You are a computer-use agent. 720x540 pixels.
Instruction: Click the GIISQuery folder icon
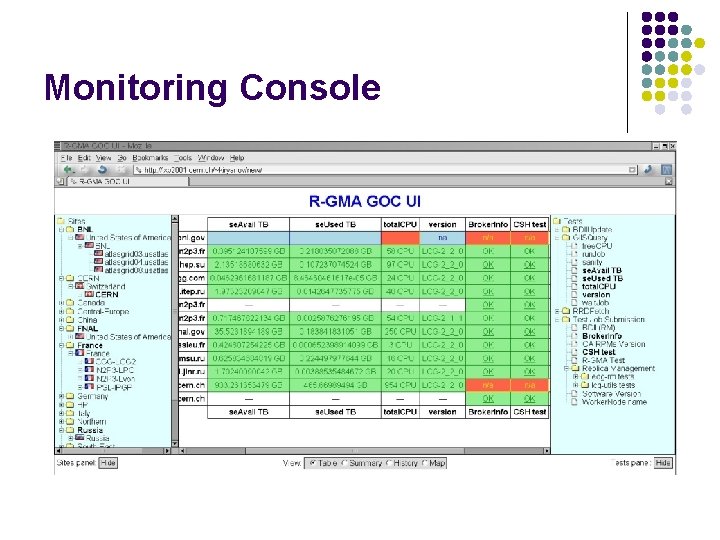566,237
